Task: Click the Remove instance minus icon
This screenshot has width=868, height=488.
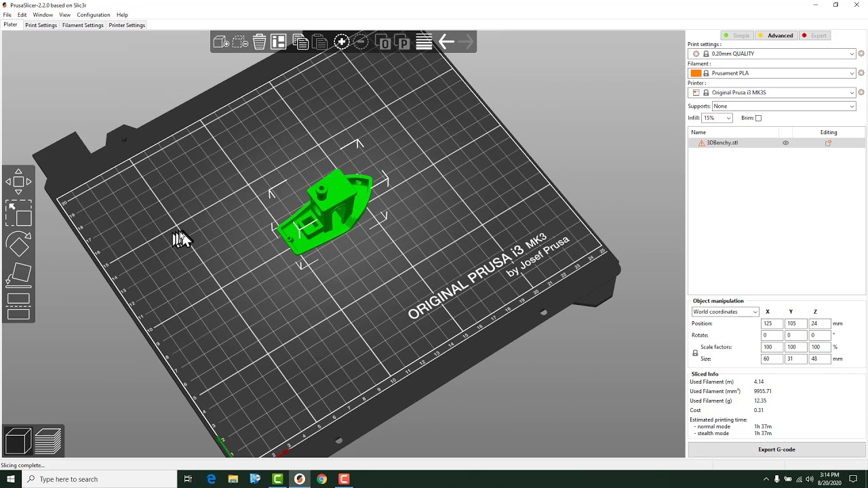Action: pyautogui.click(x=361, y=42)
